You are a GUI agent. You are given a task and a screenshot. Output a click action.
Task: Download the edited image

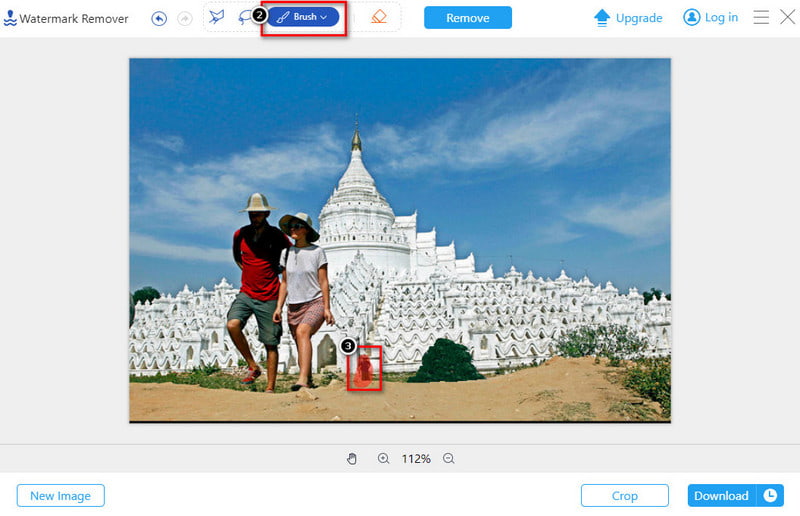pos(721,495)
